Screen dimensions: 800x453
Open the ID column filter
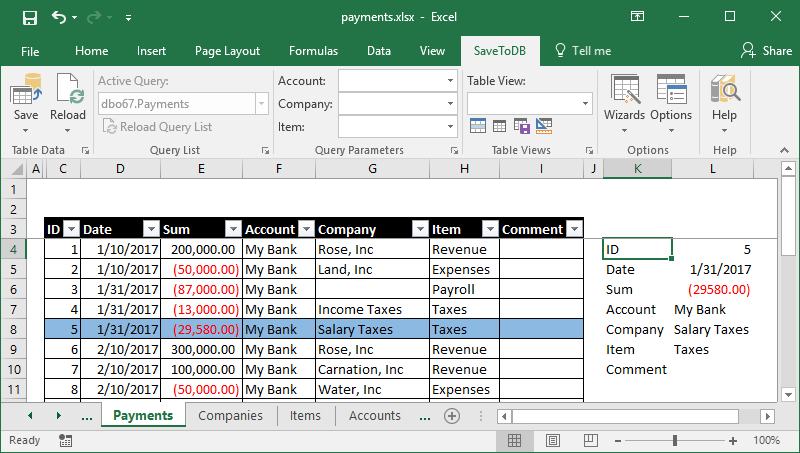point(71,230)
